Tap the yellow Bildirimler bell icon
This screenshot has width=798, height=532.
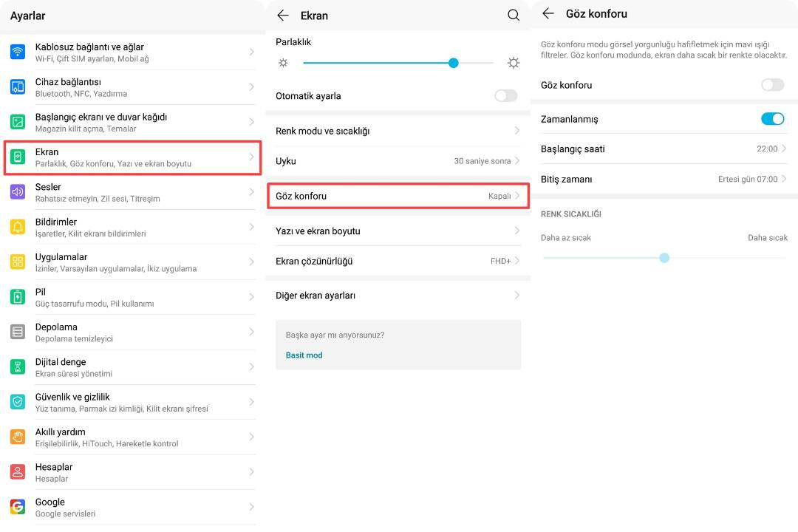18,227
